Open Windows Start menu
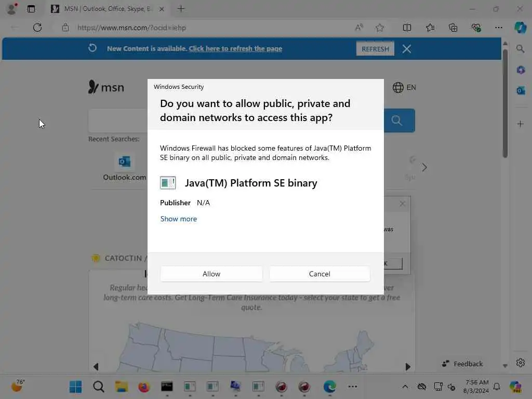 click(x=75, y=387)
